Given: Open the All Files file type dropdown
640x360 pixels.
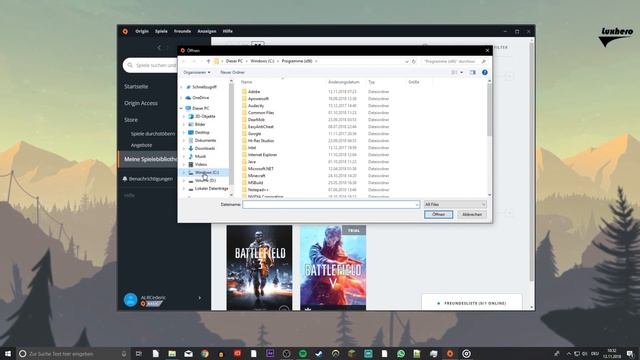Looking at the screenshot, I should click(455, 204).
